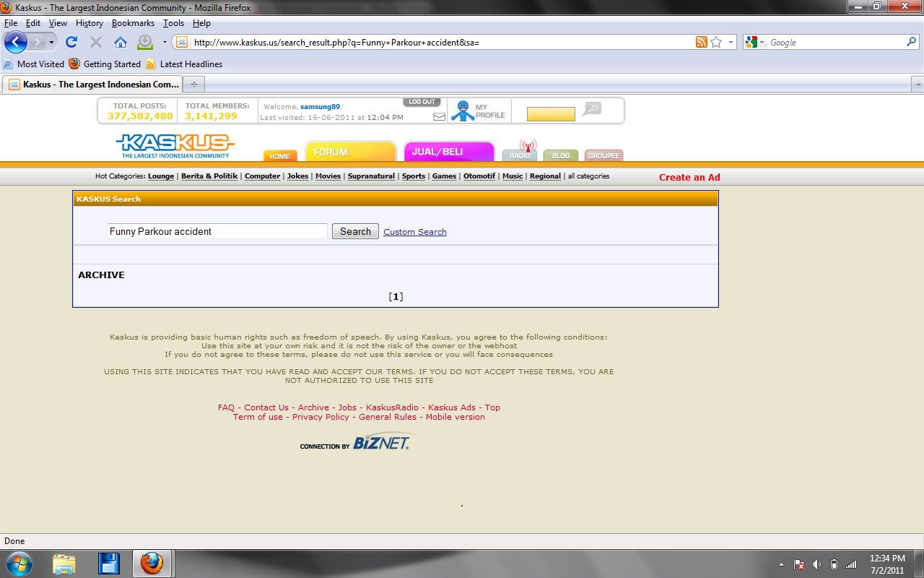Click the Lounge hot category link
Screen dimensions: 924x578
click(x=161, y=176)
